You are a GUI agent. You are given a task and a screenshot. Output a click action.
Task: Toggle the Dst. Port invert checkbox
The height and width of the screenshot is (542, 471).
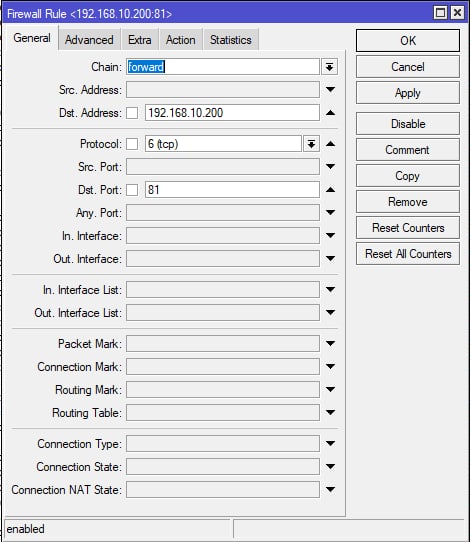coord(132,190)
